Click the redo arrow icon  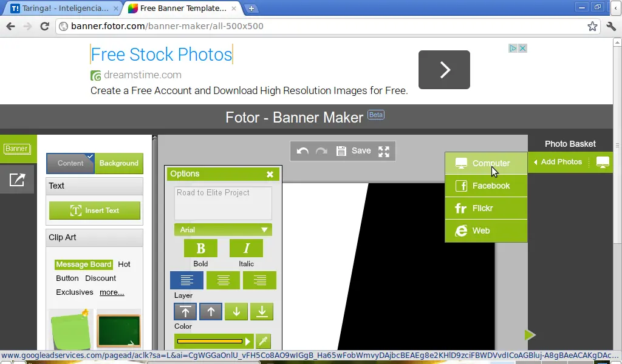pyautogui.click(x=321, y=151)
